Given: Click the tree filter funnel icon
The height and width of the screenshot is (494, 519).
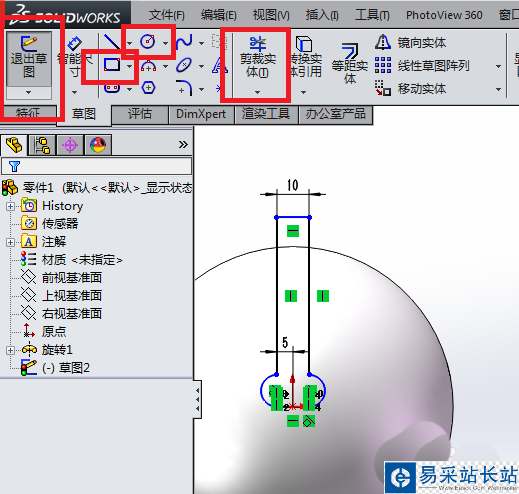Looking at the screenshot, I should [14, 166].
